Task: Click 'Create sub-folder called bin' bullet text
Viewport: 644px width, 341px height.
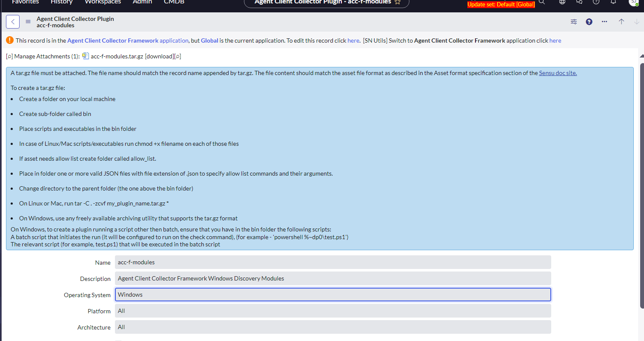Action: click(55, 114)
